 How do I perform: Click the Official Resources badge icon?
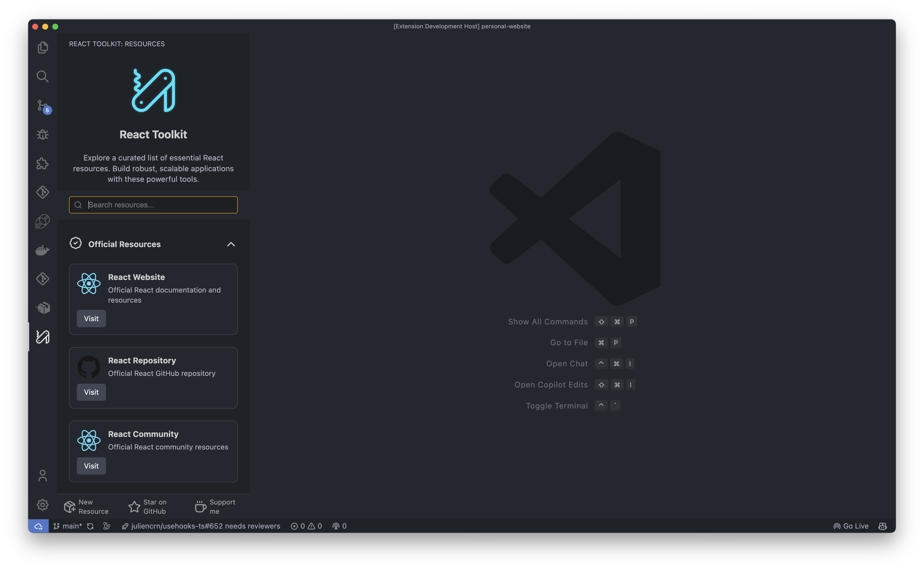pyautogui.click(x=76, y=243)
